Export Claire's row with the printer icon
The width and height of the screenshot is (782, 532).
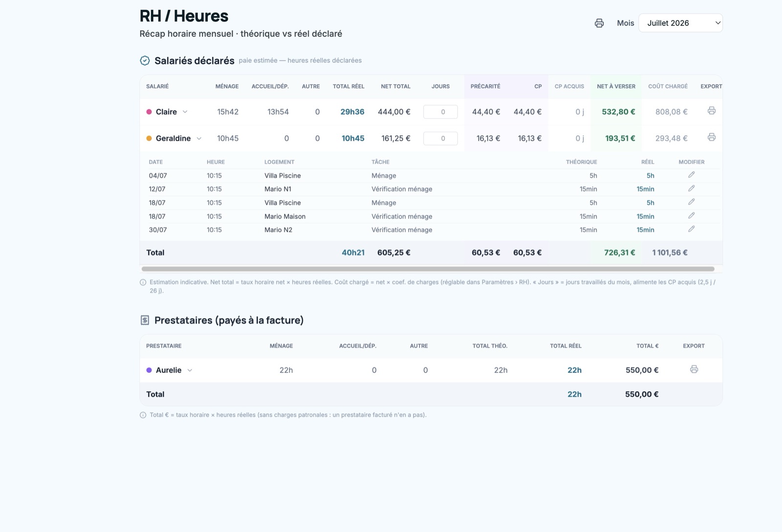point(712,111)
